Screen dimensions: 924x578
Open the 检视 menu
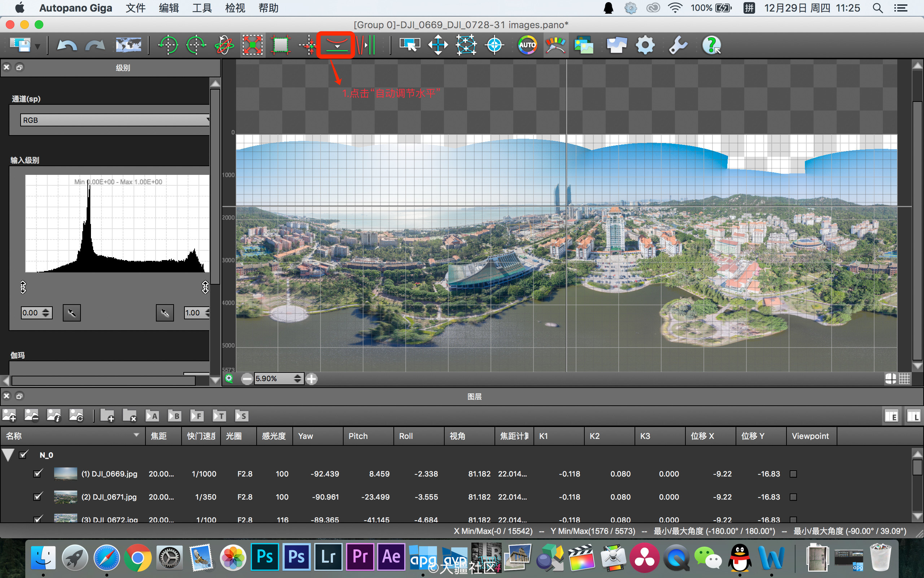click(x=235, y=8)
